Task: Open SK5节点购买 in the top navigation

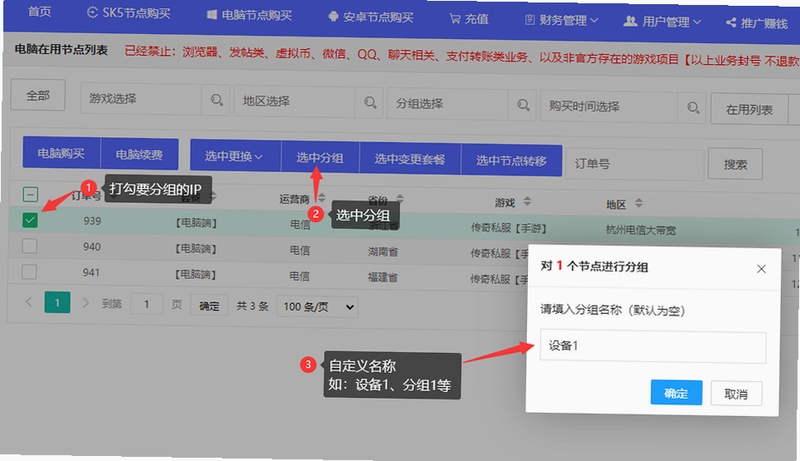Action: (129, 13)
